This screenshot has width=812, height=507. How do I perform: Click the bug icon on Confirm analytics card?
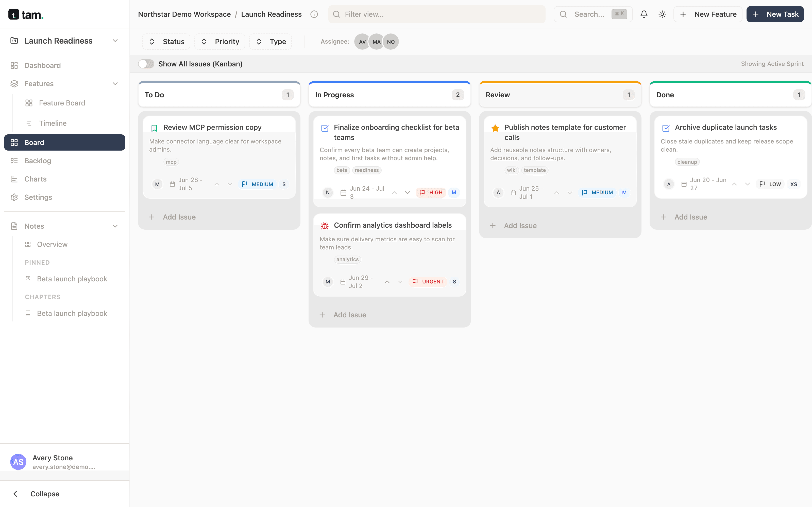[x=325, y=226]
